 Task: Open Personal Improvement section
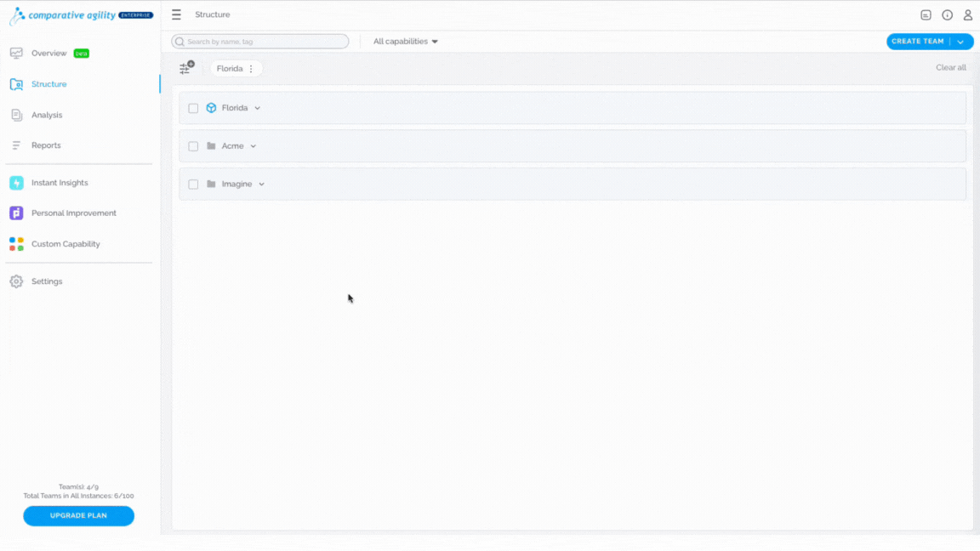coord(74,213)
